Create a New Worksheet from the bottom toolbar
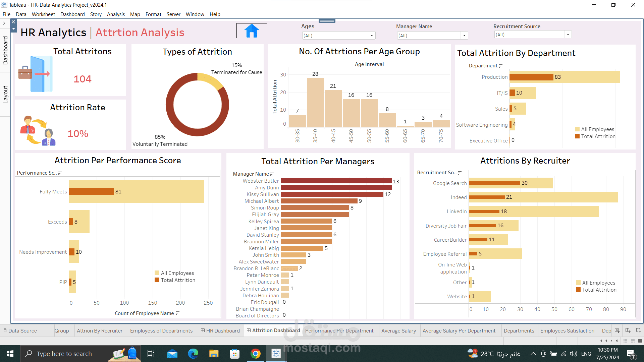The height and width of the screenshot is (362, 644). (617, 331)
